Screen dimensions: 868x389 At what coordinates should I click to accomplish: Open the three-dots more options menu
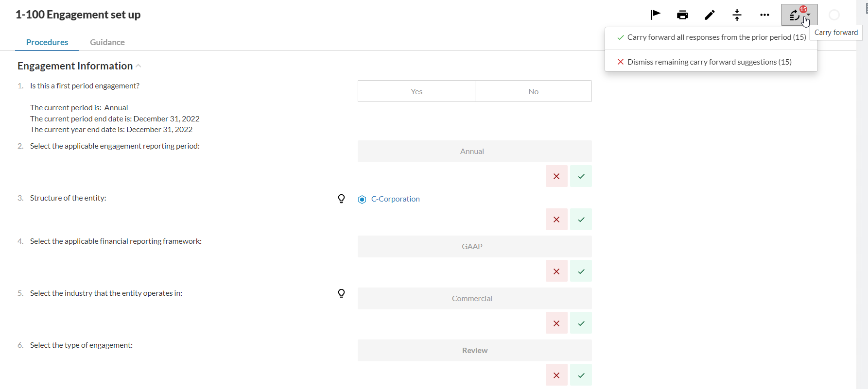click(x=764, y=15)
